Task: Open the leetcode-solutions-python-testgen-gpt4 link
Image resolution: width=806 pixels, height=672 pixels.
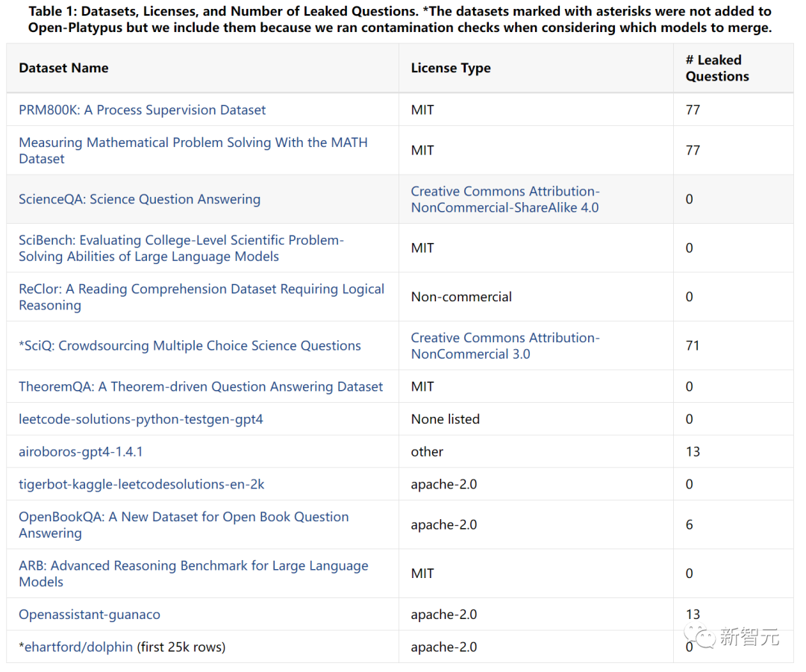Action: pyautogui.click(x=140, y=419)
